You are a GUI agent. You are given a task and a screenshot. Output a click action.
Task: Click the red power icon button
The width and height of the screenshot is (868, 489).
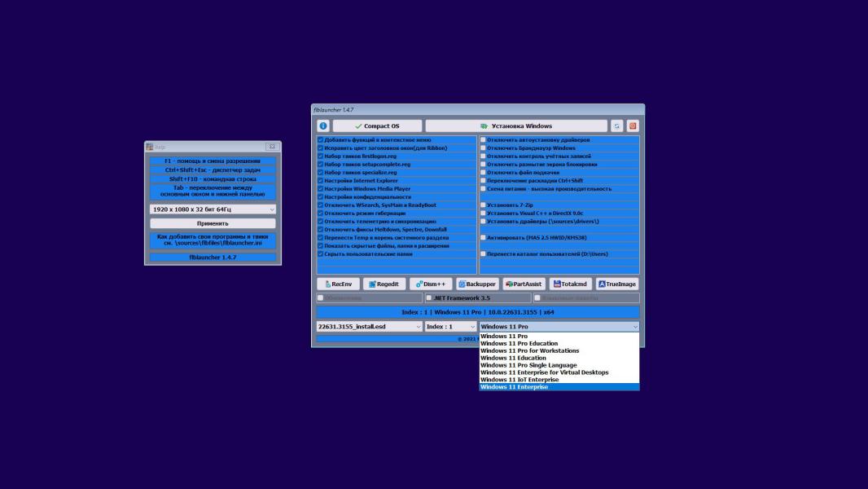pos(633,126)
